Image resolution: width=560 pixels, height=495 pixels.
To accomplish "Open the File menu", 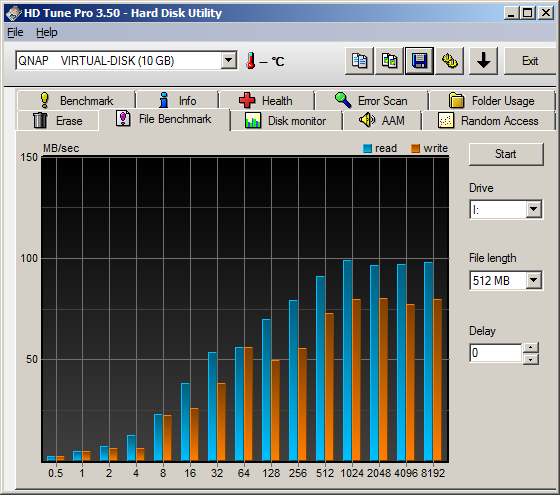I will tap(15, 32).
